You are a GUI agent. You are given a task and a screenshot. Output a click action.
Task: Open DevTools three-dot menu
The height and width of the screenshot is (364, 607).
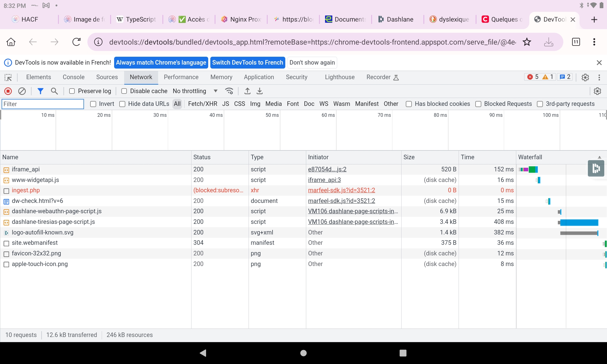[599, 77]
